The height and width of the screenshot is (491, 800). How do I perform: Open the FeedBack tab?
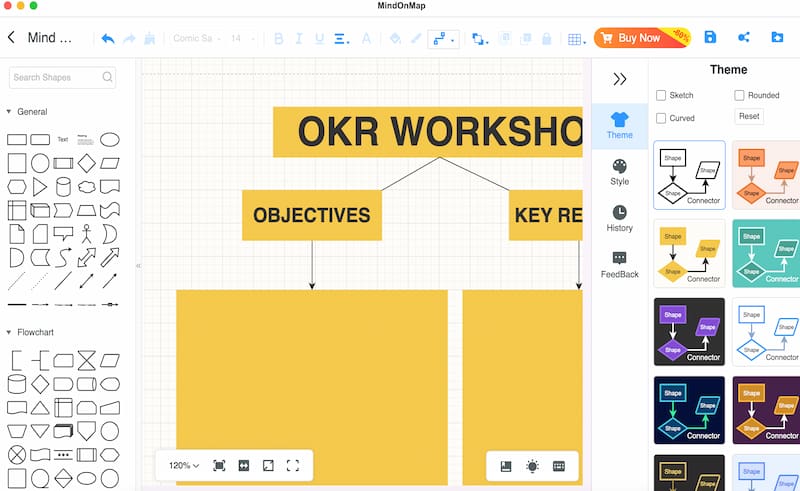pyautogui.click(x=619, y=265)
